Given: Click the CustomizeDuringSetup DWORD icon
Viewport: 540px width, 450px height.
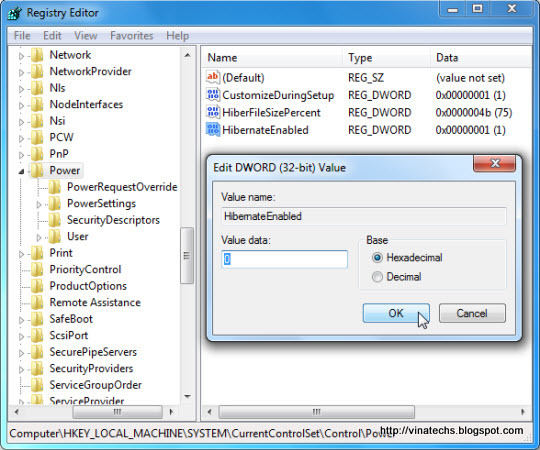Looking at the screenshot, I should 213,95.
